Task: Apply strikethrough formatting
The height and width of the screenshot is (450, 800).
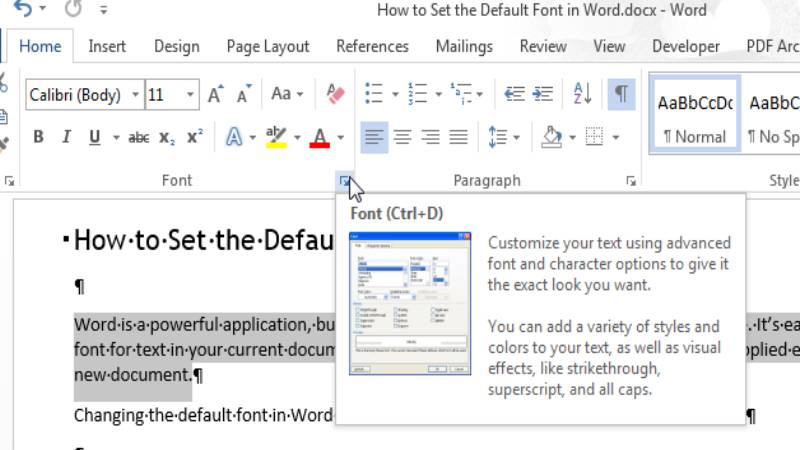Action: pos(139,137)
